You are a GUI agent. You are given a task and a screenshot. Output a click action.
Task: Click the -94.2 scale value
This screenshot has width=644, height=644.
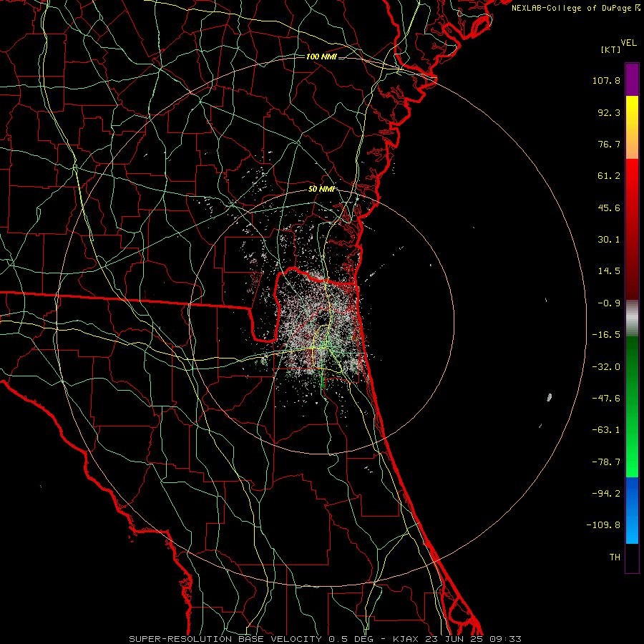[x=606, y=493]
